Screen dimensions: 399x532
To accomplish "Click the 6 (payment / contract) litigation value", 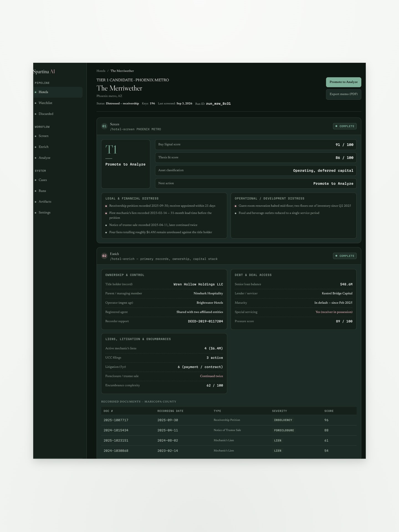I will click(x=200, y=367).
